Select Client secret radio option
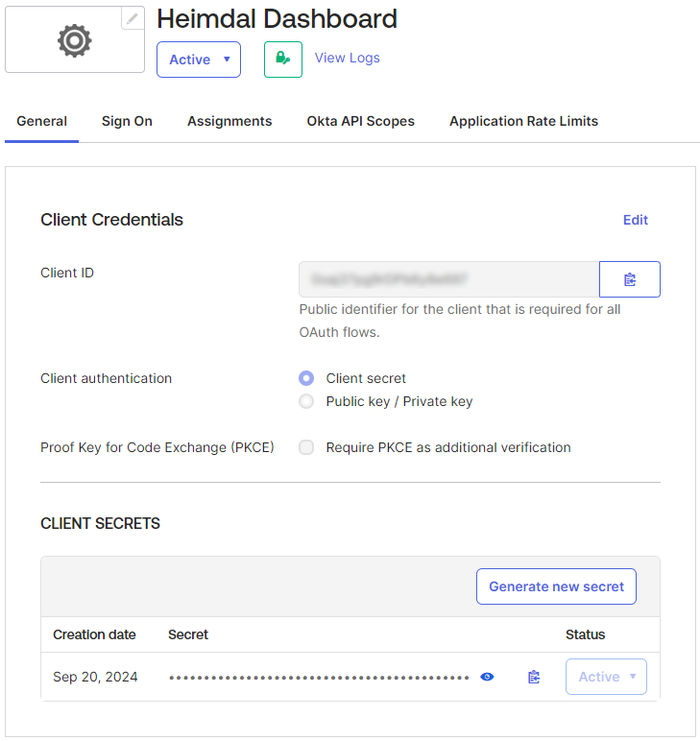The height and width of the screenshot is (741, 700). pos(306,378)
